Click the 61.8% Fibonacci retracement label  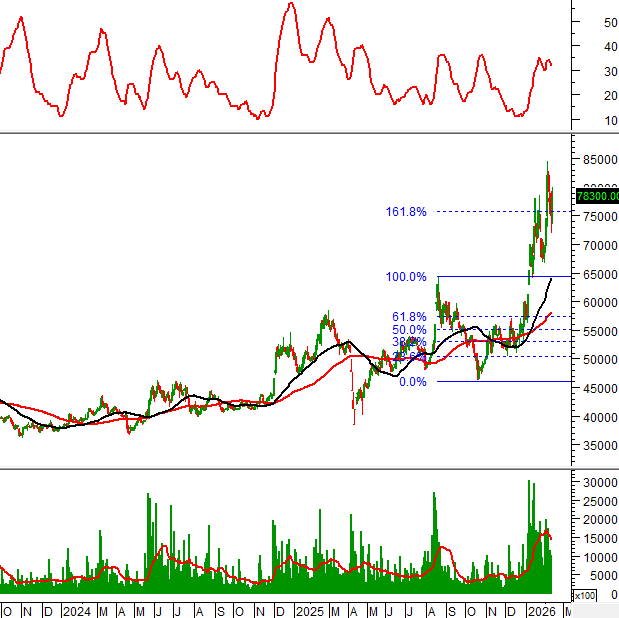[x=409, y=317]
